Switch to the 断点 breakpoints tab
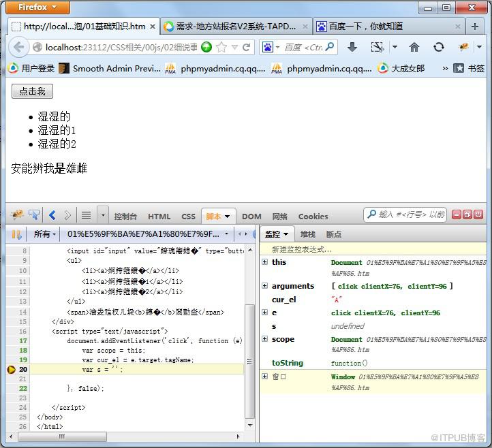492x448 pixels. 333,234
